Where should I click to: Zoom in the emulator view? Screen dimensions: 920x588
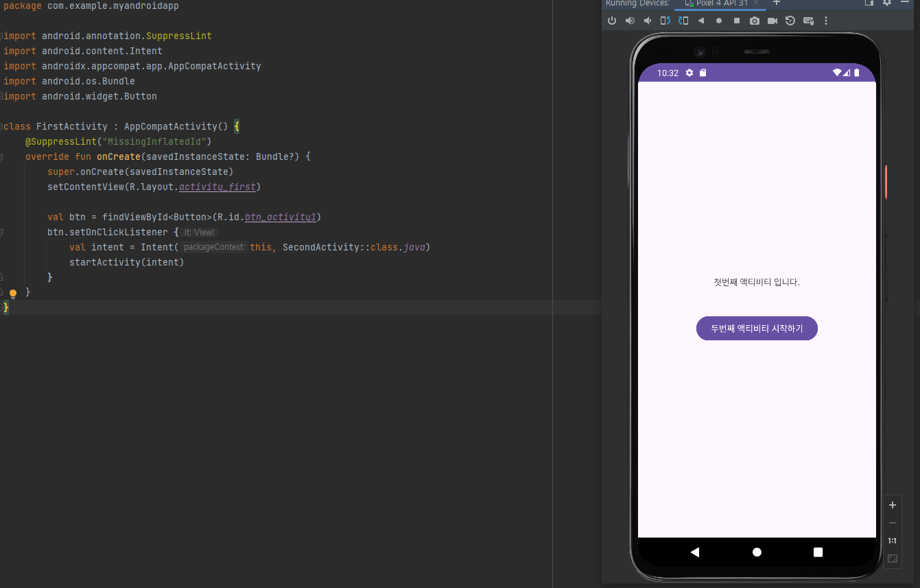[893, 505]
